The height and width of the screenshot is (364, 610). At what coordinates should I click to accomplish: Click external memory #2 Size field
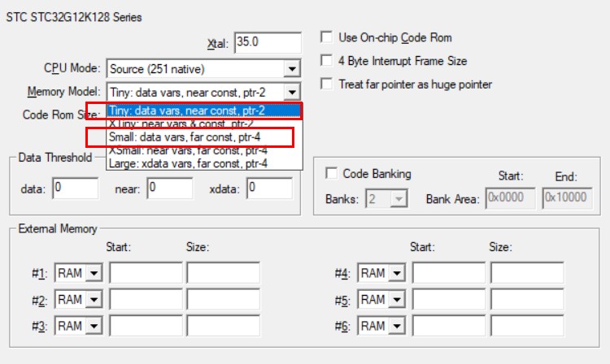[224, 300]
